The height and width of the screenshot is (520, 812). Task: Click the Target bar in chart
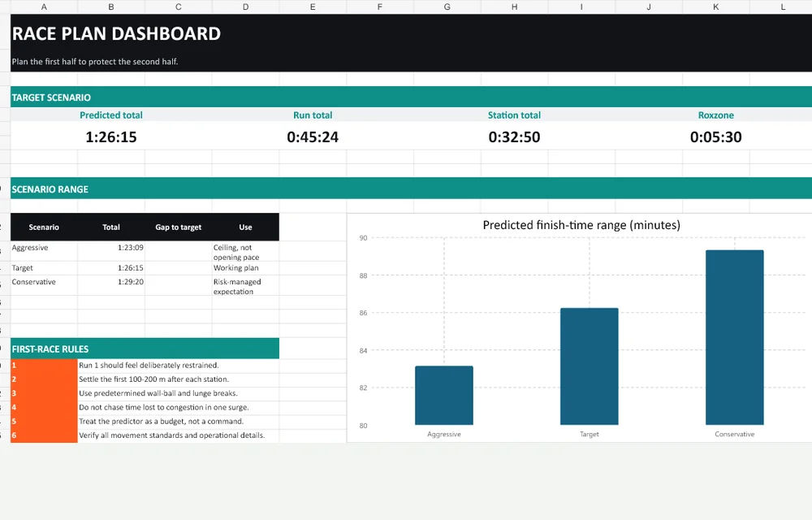tap(590, 366)
